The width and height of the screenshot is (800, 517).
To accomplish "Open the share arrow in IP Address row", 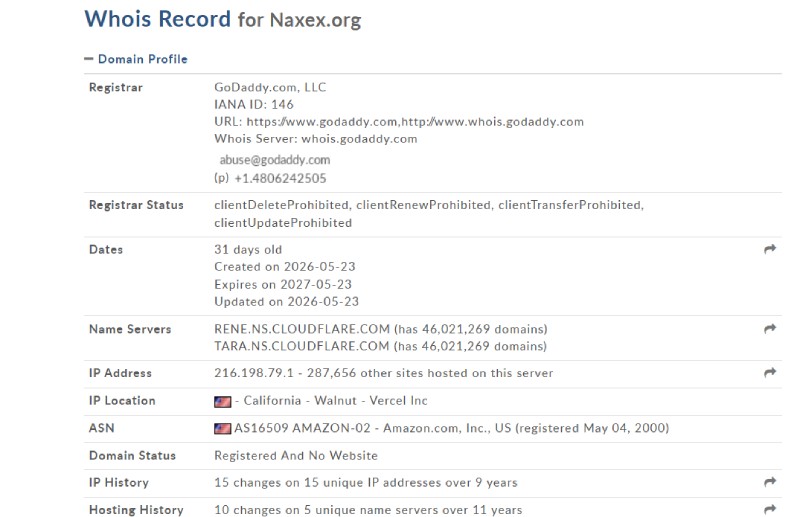I will (x=770, y=373).
